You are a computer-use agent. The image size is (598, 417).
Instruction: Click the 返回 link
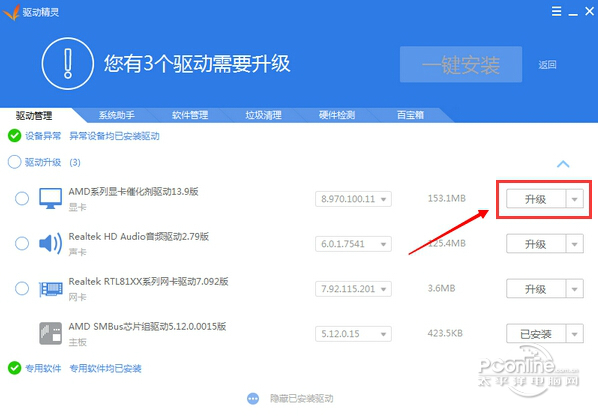547,64
